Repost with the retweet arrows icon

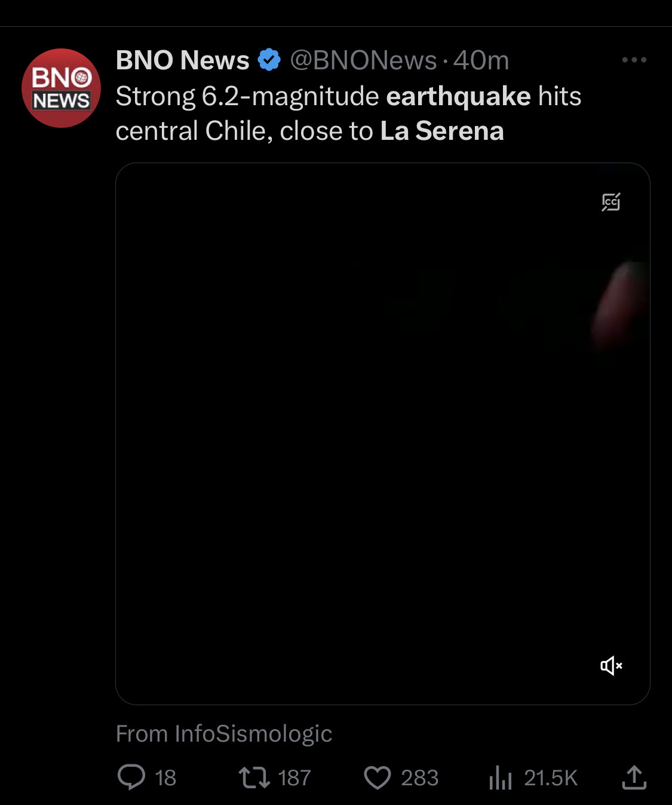(x=254, y=778)
